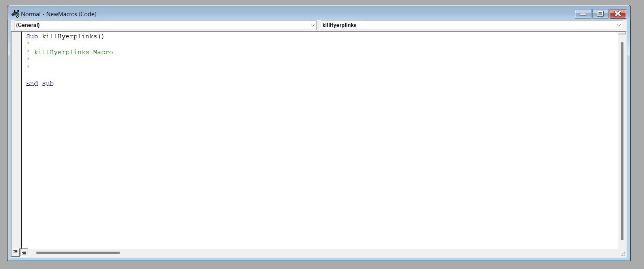Click the 'End Sub' line
Viewport: 644px width, 269px height.
pyautogui.click(x=40, y=84)
